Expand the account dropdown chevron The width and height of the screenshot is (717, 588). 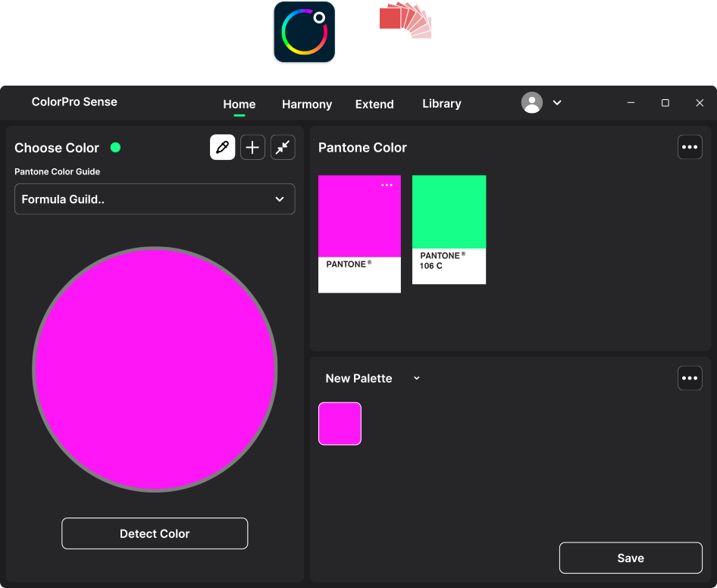557,103
